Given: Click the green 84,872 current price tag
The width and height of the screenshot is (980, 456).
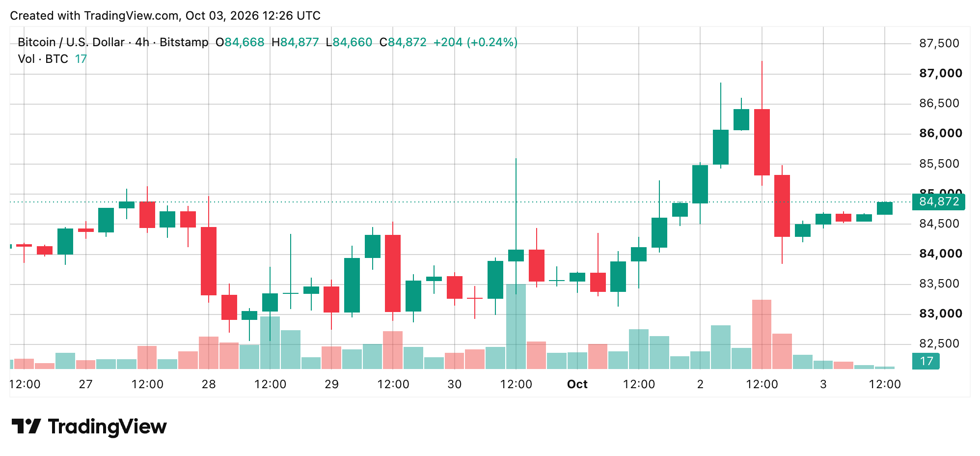Looking at the screenshot, I should (x=938, y=202).
